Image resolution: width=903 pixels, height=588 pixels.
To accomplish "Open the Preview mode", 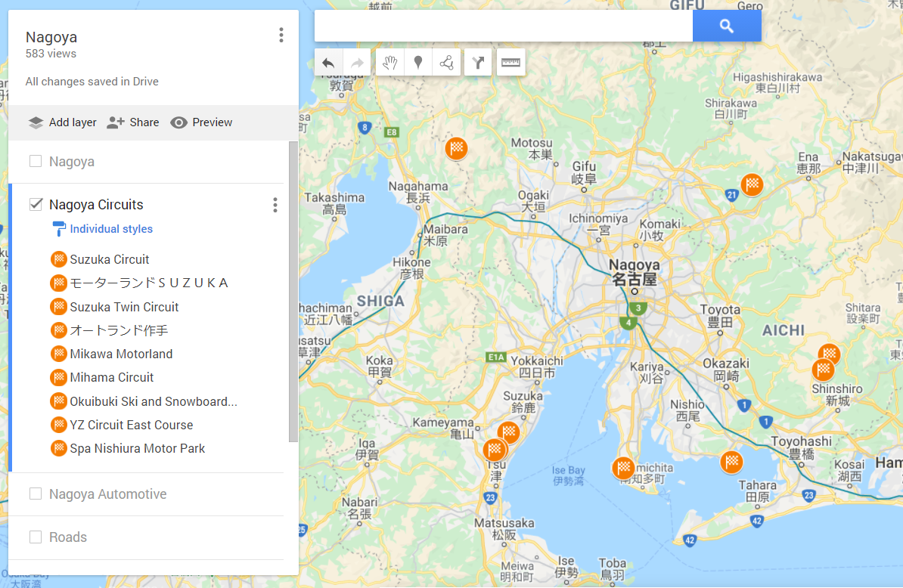I will pos(201,122).
